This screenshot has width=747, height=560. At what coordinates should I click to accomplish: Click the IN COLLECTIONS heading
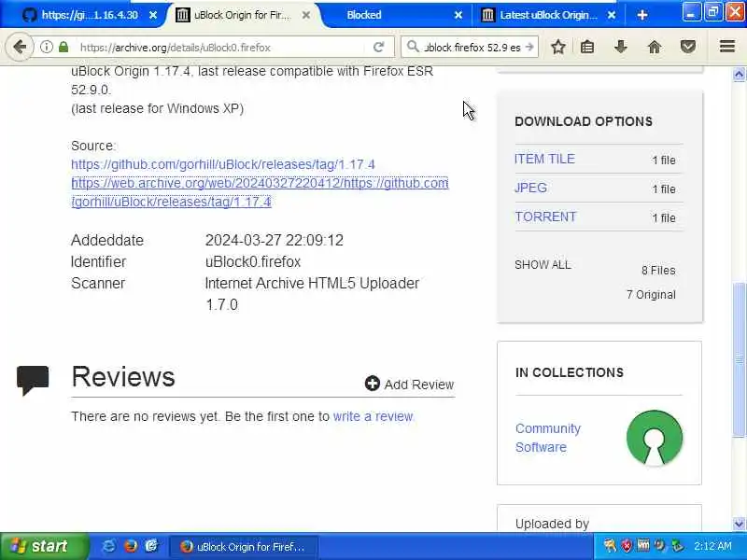(x=570, y=372)
